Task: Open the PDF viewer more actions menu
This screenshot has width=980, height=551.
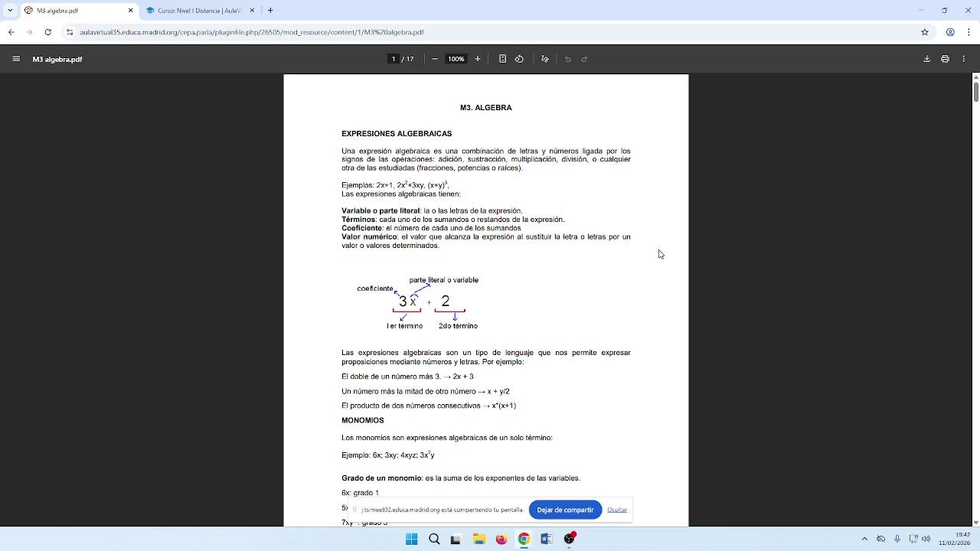Action: (964, 59)
